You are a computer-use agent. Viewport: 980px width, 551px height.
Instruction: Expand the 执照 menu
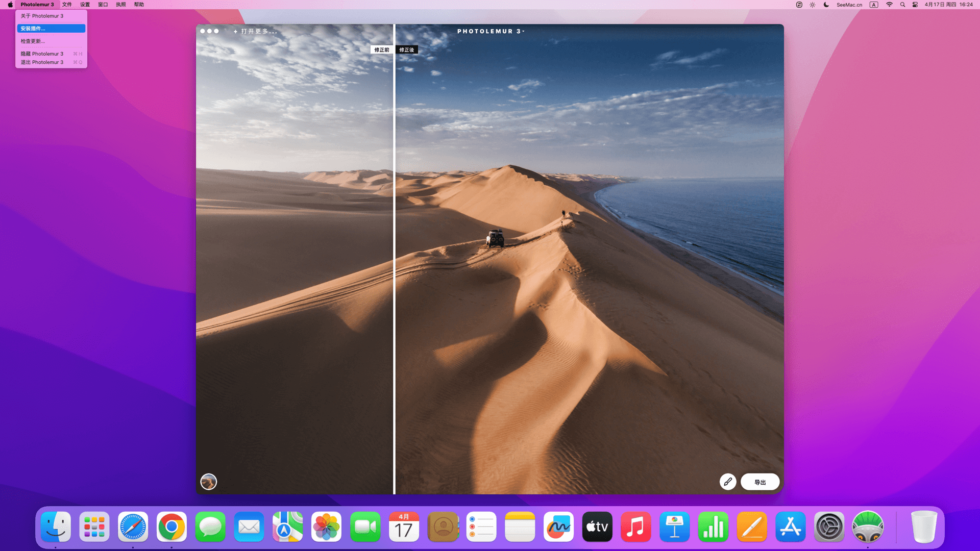(x=120, y=5)
